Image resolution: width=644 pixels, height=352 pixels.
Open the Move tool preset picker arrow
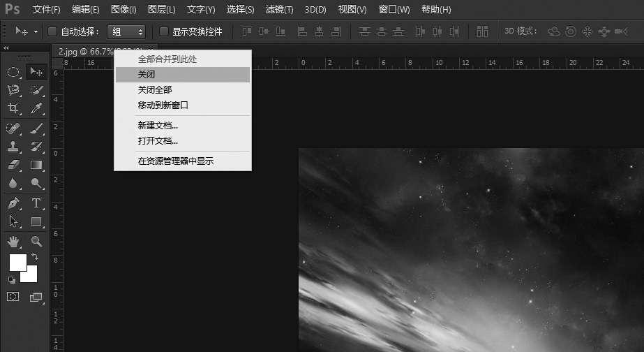point(36,31)
